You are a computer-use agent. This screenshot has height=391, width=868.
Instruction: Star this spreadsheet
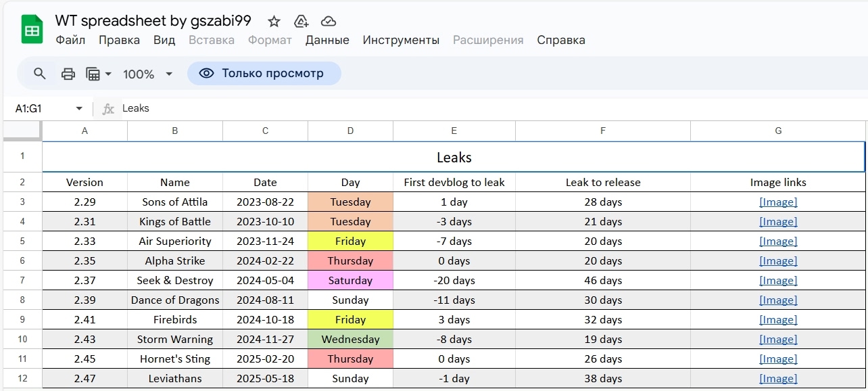[274, 21]
